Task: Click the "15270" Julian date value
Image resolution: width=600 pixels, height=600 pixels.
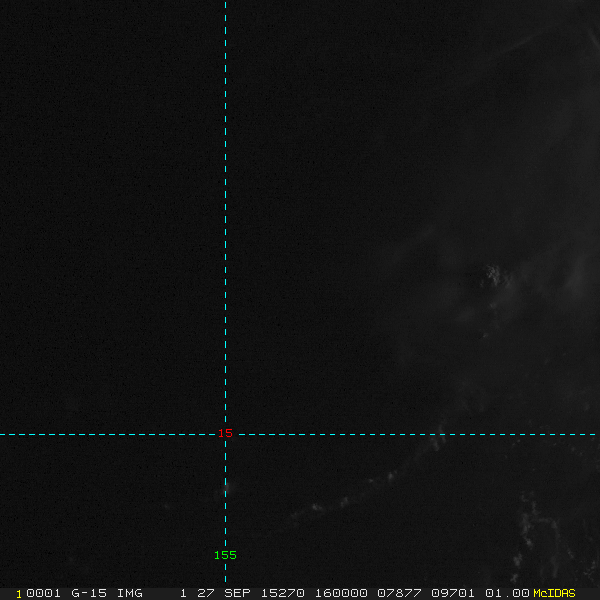Action: 282,593
